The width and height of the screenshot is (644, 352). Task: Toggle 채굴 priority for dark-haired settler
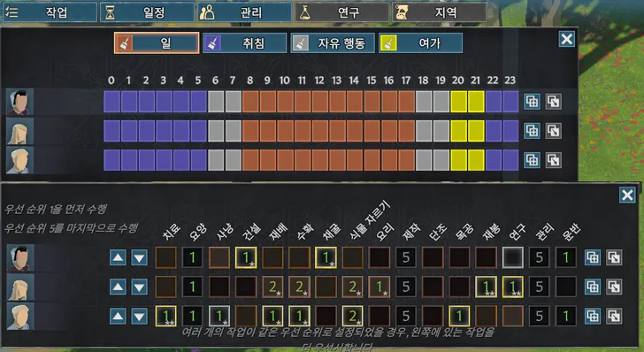tap(326, 257)
